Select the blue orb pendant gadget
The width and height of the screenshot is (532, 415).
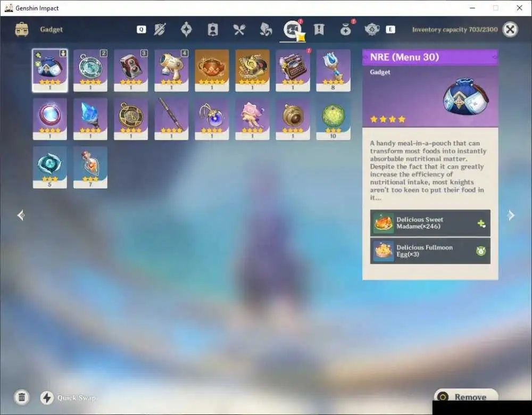tap(212, 119)
